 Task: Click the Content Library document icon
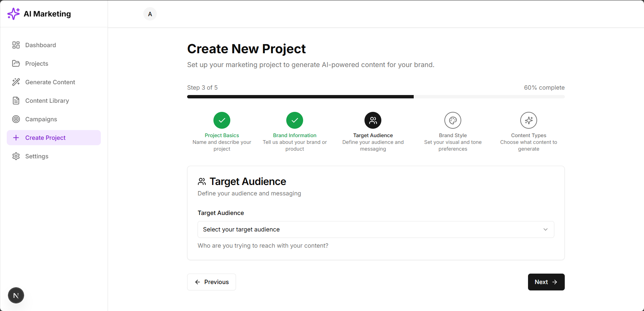(16, 101)
